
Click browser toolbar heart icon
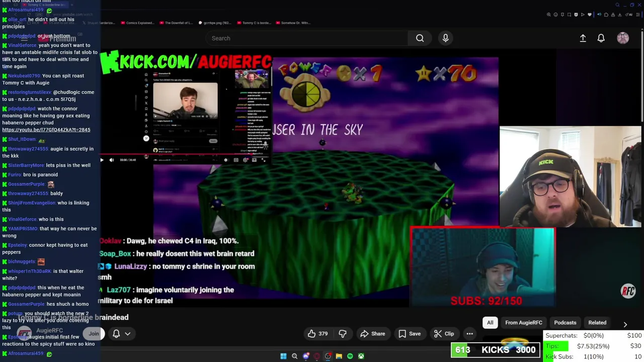click(x=590, y=15)
